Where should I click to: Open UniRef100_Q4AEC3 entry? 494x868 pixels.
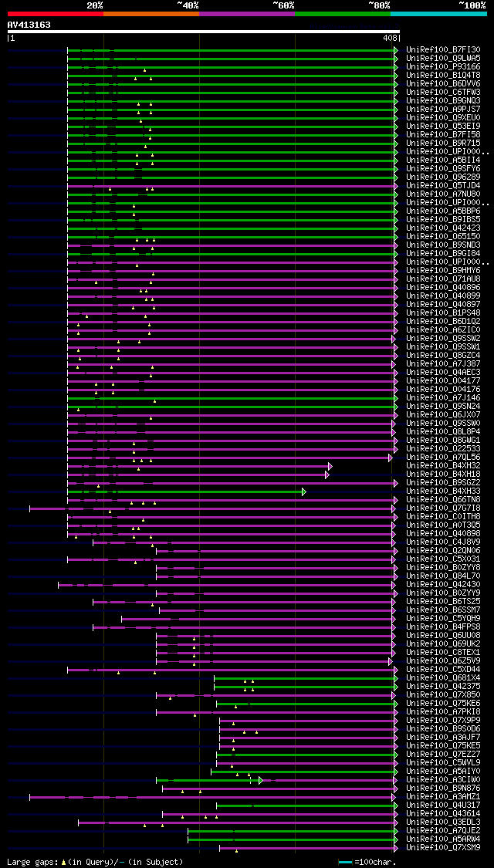tap(443, 373)
